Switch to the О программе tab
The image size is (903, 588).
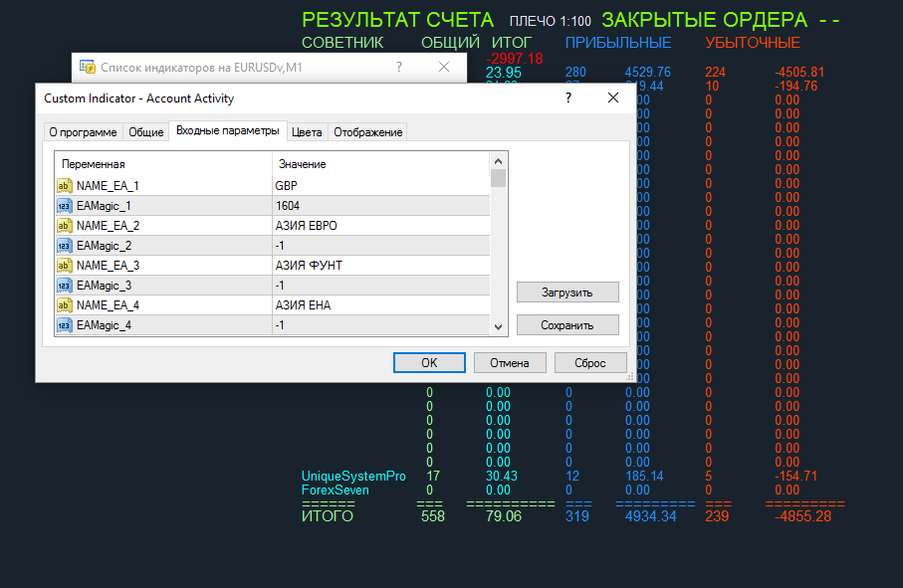(83, 132)
